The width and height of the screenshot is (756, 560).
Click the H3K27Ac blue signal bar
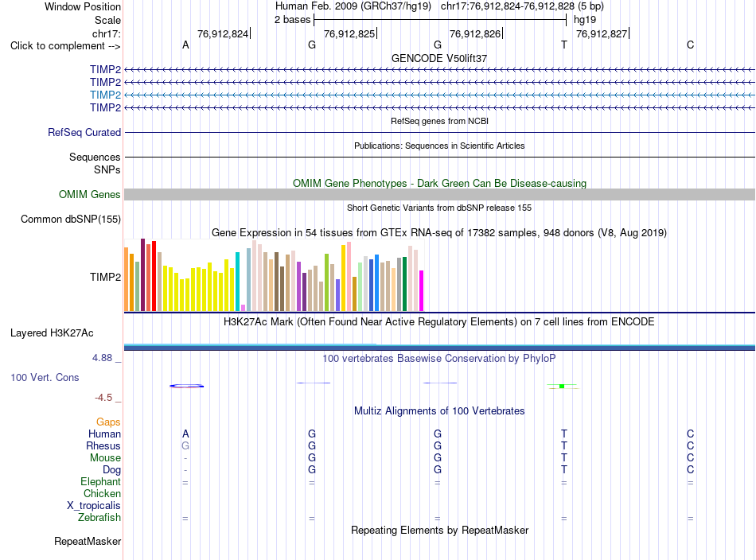[439, 347]
